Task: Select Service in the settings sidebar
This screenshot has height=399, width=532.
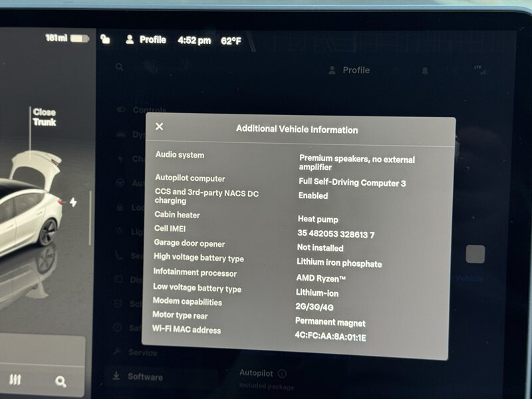Action: (x=142, y=352)
